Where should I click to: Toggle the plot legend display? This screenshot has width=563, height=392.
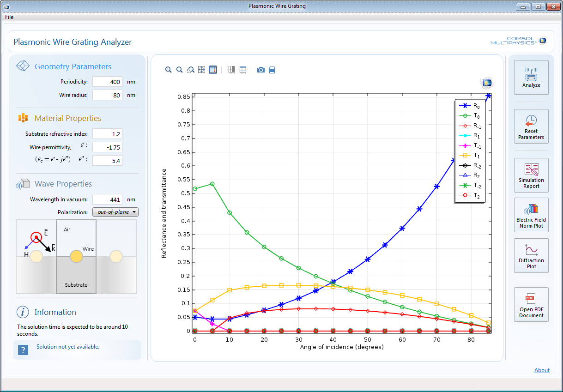pyautogui.click(x=213, y=70)
